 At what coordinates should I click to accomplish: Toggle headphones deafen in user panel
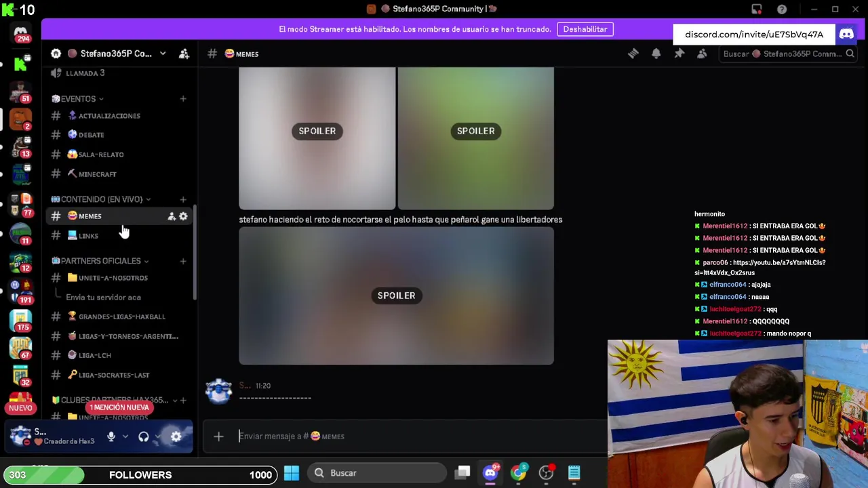point(143,437)
